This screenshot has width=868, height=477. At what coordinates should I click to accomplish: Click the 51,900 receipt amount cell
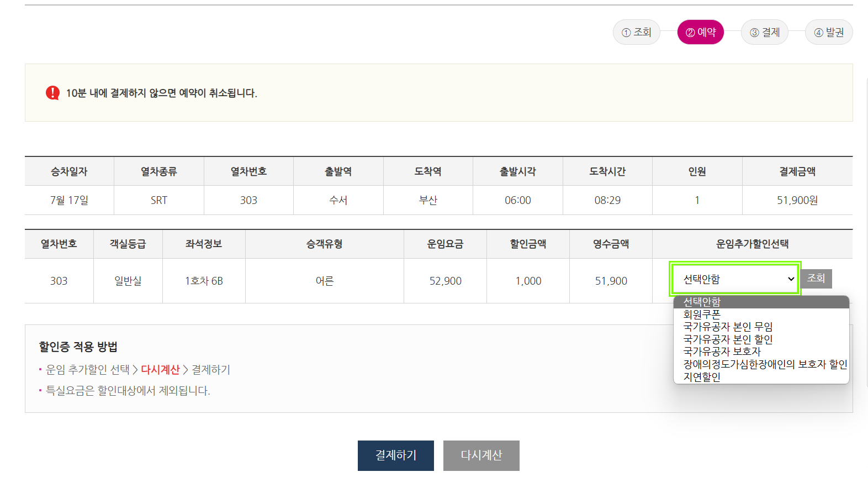[611, 280]
